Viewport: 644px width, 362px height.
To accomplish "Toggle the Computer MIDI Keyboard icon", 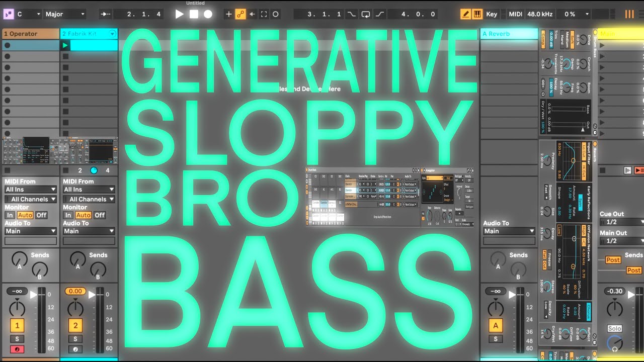I will 477,14.
